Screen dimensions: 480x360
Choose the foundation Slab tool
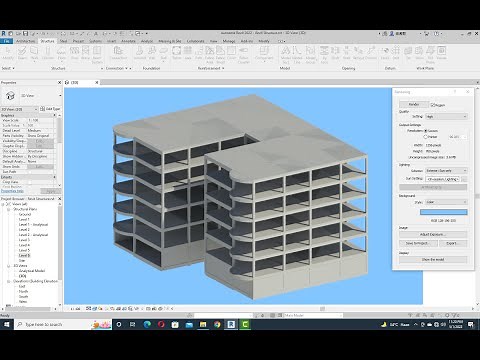pyautogui.click(x=163, y=53)
